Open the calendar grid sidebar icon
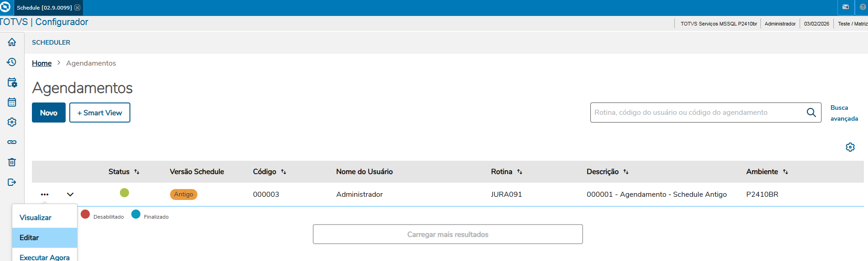This screenshot has height=261, width=868. pos(12,102)
